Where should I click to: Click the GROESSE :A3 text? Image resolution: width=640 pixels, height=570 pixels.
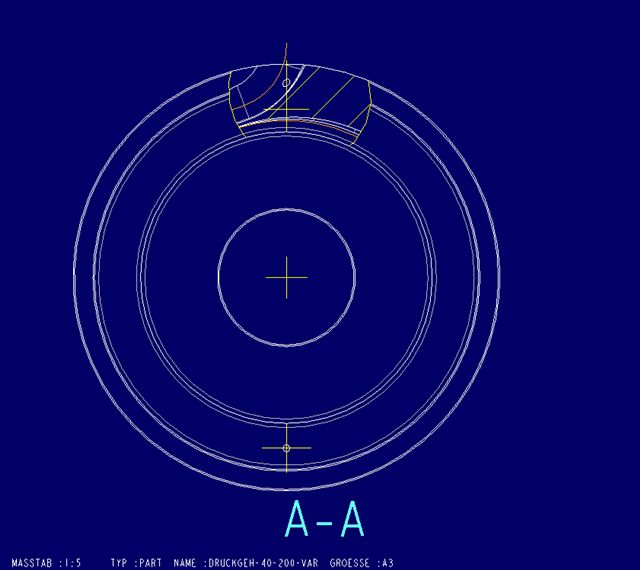[x=361, y=563]
